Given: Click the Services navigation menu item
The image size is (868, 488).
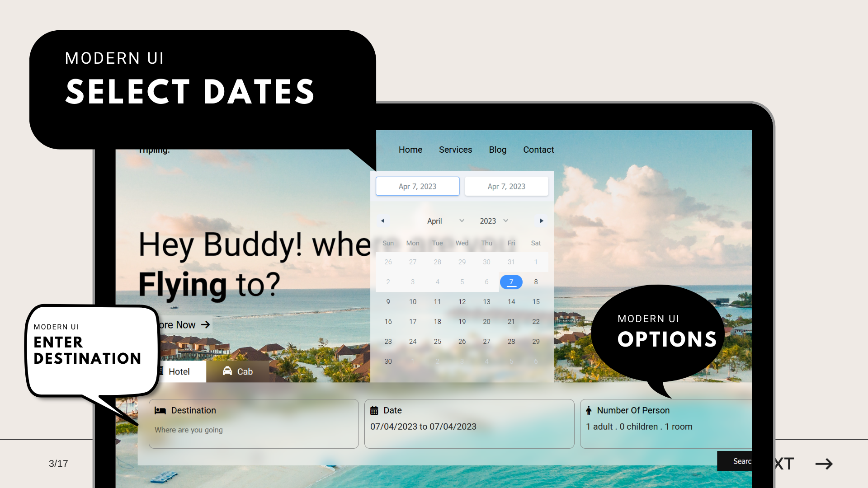Looking at the screenshot, I should pyautogui.click(x=455, y=150).
